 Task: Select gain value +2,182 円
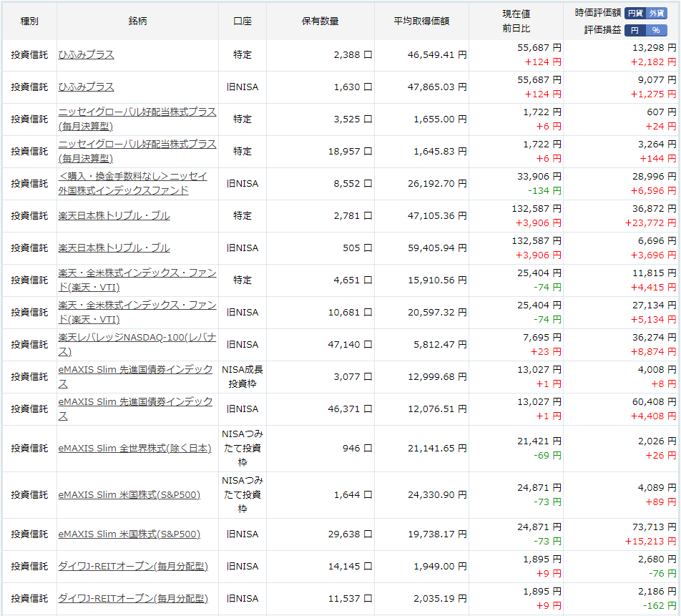653,62
